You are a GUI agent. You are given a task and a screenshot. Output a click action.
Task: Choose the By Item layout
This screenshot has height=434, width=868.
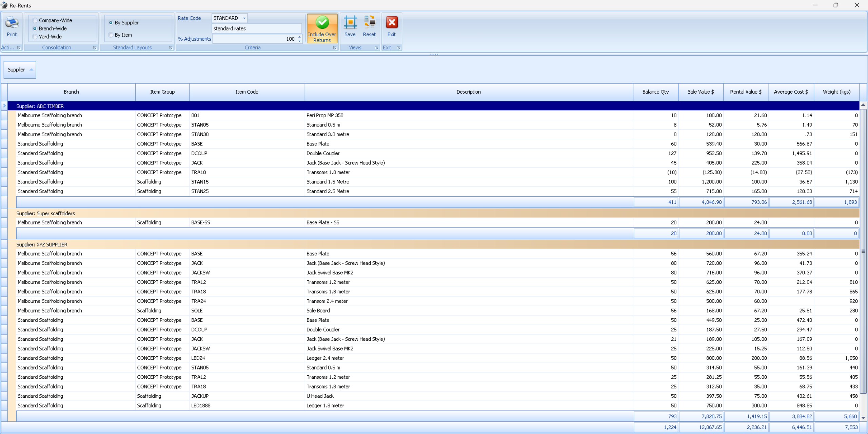pos(111,35)
